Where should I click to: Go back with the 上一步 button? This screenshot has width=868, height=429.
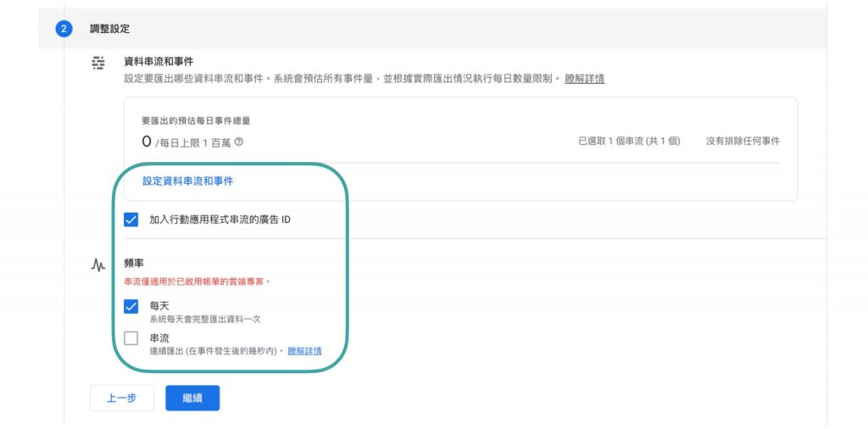pos(122,398)
